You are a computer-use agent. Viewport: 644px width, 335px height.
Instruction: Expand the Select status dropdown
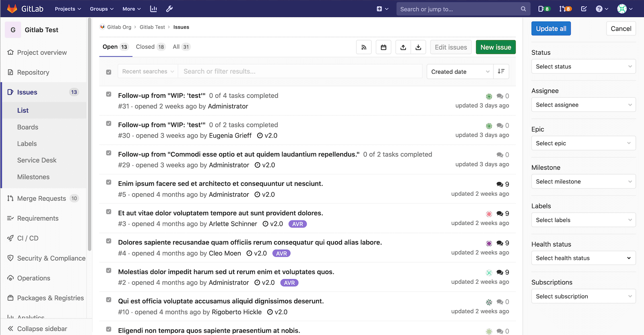click(x=583, y=67)
